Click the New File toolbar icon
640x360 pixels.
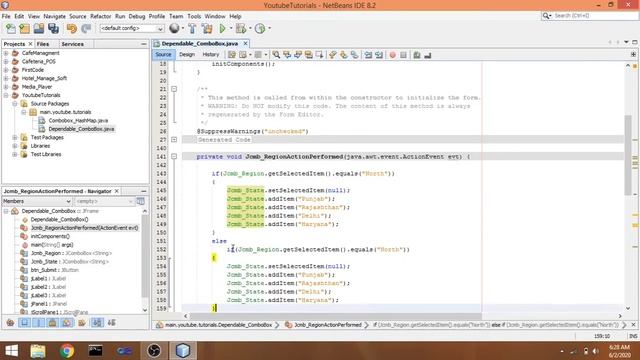pyautogui.click(x=11, y=28)
